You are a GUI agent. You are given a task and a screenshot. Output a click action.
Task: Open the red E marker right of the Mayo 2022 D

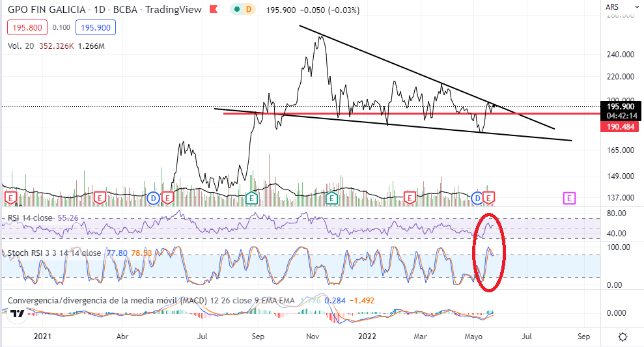click(x=489, y=199)
